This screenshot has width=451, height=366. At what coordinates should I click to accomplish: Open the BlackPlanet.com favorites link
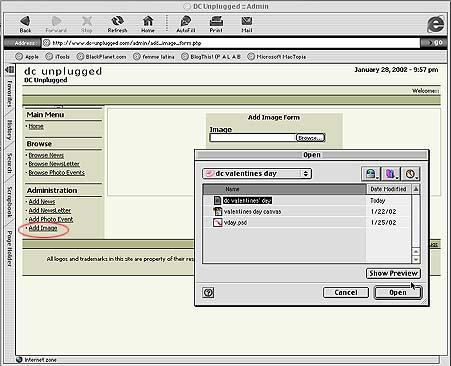tap(102, 57)
